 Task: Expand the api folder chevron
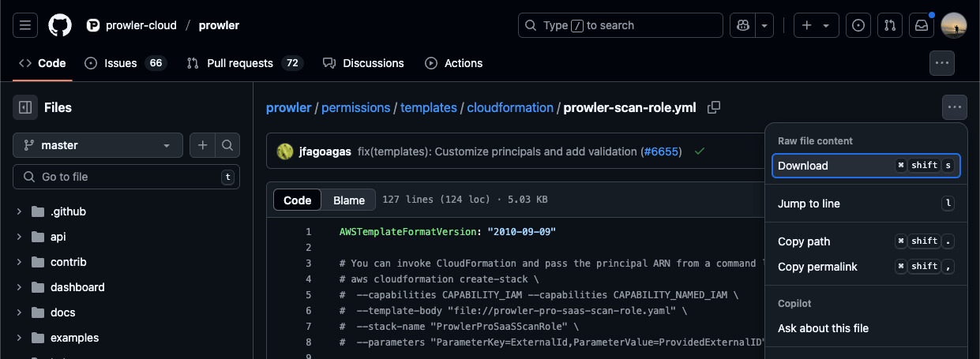[x=20, y=237]
